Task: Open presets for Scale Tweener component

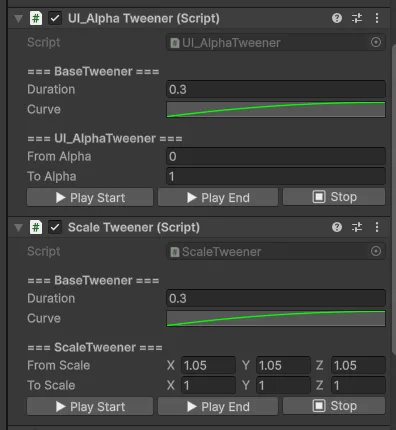Action: pos(357,227)
